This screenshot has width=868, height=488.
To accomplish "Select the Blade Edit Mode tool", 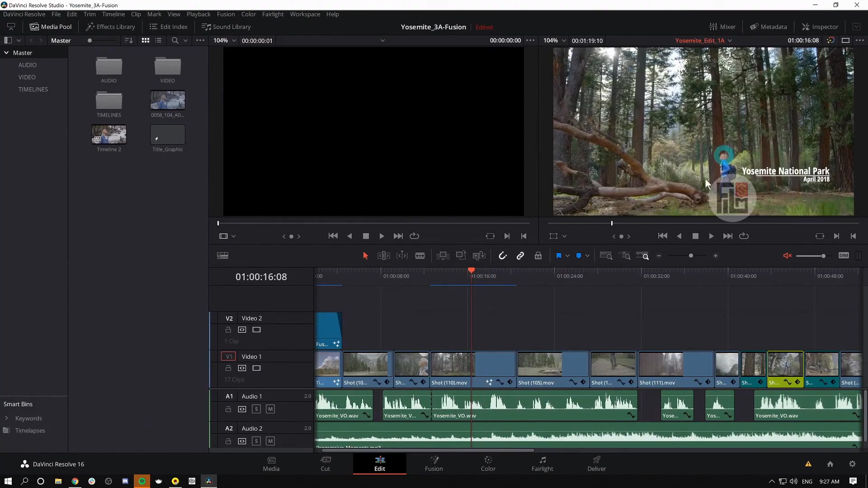I will click(x=420, y=256).
